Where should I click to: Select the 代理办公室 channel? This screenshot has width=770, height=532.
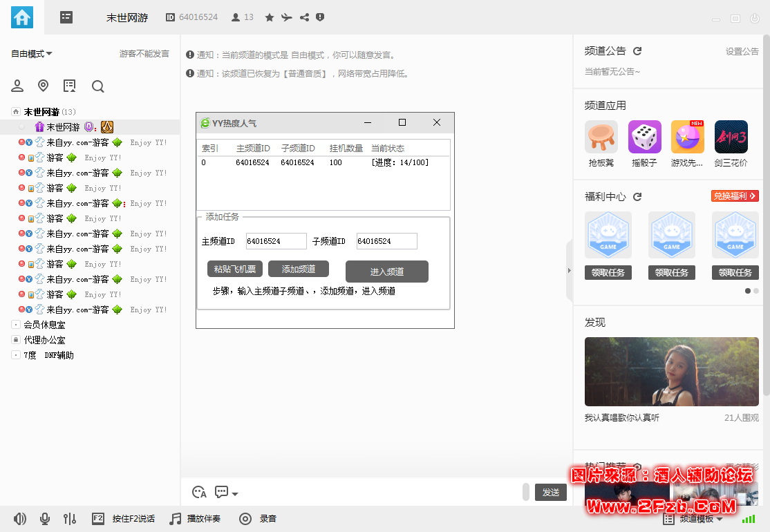click(x=44, y=340)
